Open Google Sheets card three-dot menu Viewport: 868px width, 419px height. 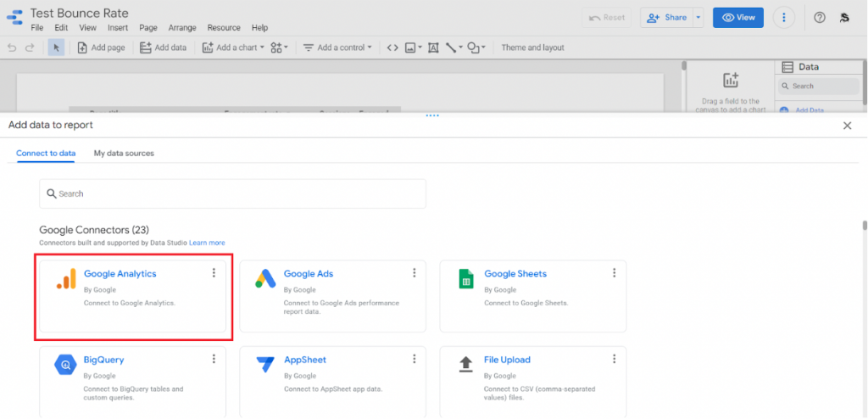tap(614, 272)
